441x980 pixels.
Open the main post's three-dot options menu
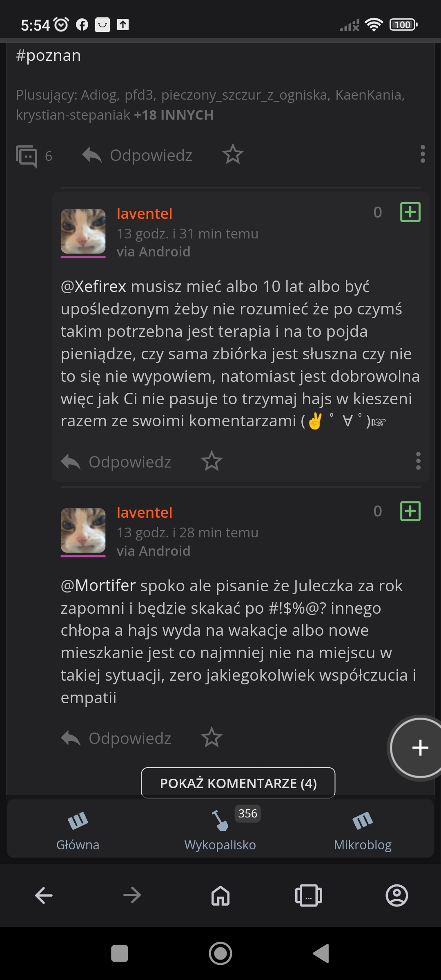[x=423, y=154]
